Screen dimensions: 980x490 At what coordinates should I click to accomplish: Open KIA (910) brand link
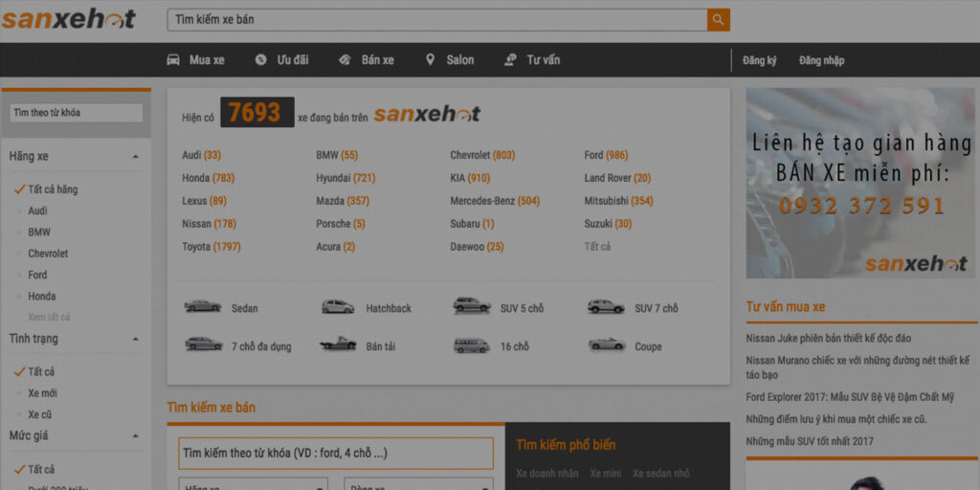(x=470, y=178)
